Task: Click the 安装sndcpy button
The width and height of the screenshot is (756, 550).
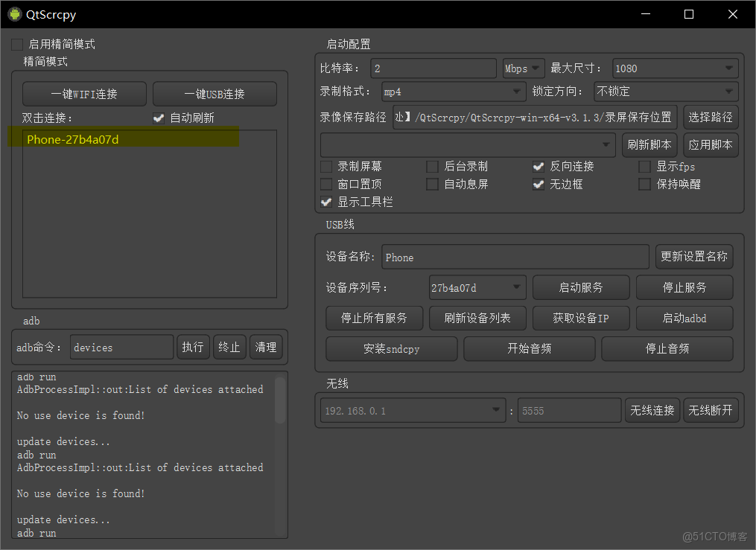Action: (392, 349)
